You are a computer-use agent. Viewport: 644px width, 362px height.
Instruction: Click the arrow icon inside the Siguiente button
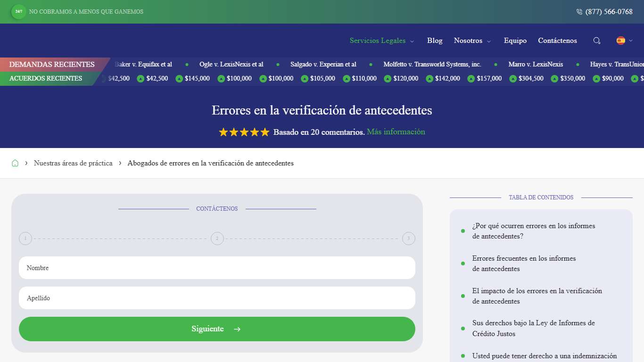pyautogui.click(x=237, y=329)
